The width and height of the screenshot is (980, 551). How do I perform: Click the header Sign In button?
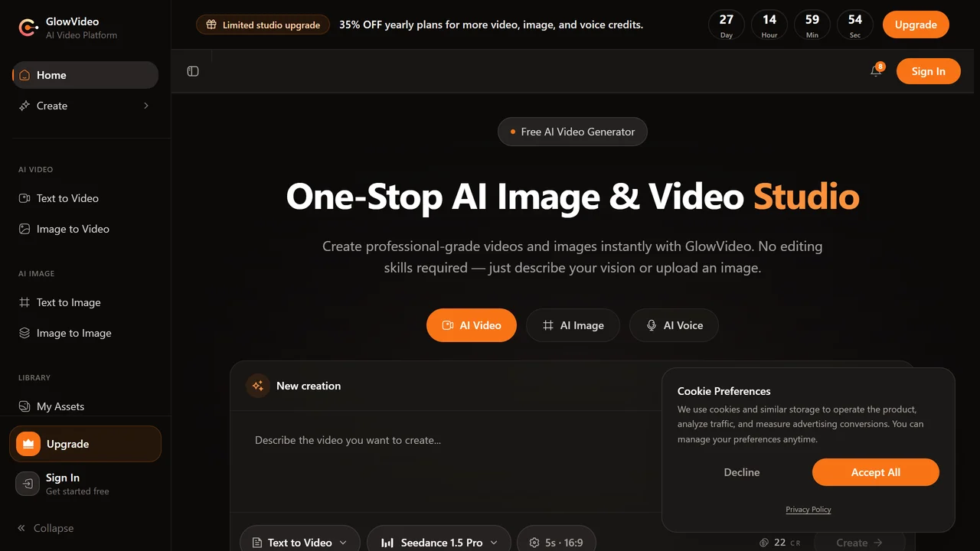928,71
